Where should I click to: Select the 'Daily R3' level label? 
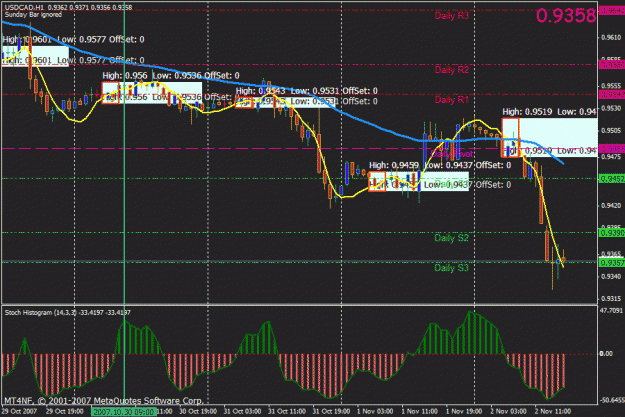click(x=452, y=16)
